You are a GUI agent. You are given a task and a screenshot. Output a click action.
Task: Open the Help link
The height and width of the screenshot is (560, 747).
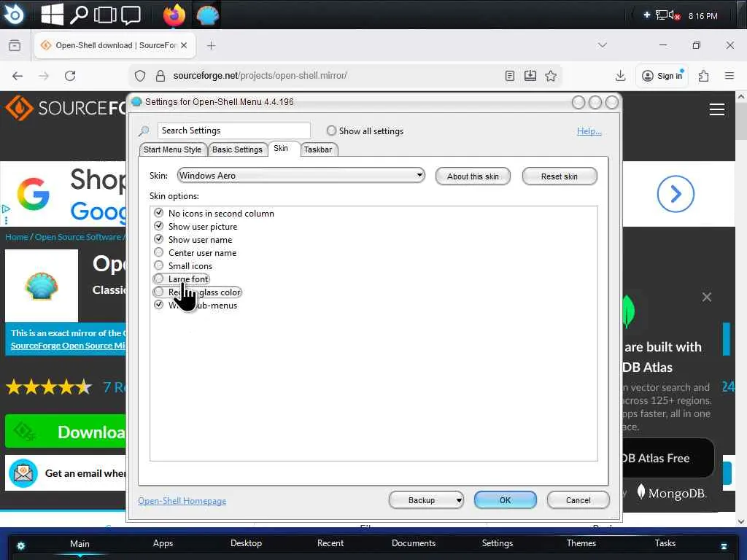pos(589,131)
